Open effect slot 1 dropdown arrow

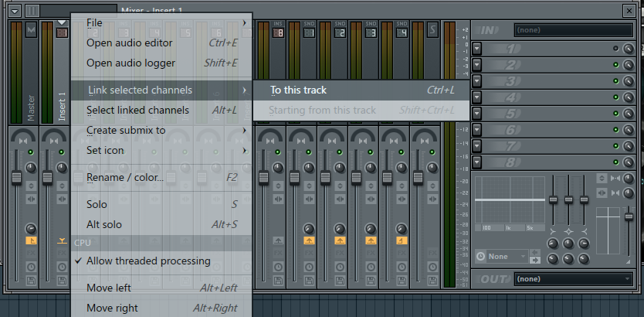(477, 49)
